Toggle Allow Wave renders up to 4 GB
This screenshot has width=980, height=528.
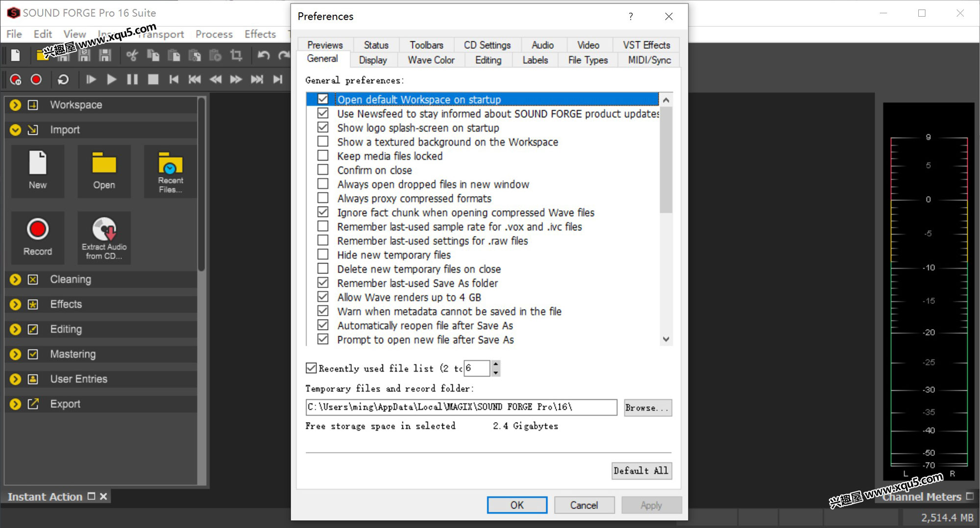click(322, 297)
